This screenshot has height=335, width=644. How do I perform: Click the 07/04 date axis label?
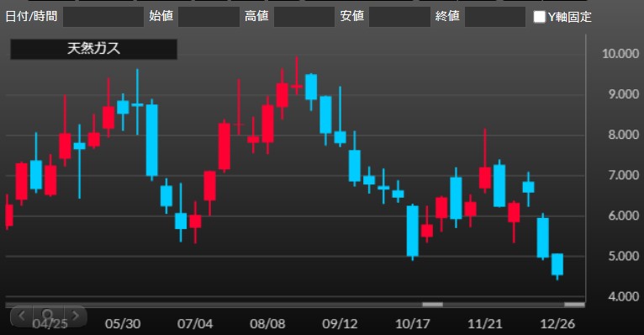tap(195, 324)
